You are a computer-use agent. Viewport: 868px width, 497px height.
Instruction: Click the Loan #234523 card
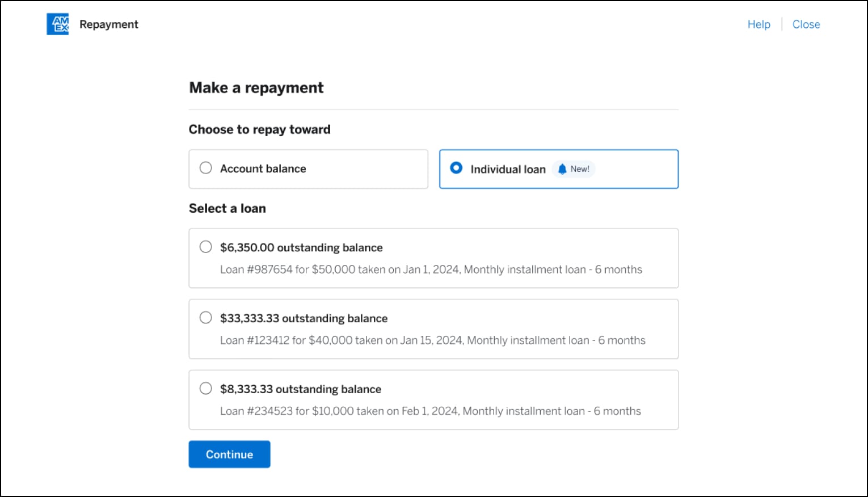click(433, 400)
